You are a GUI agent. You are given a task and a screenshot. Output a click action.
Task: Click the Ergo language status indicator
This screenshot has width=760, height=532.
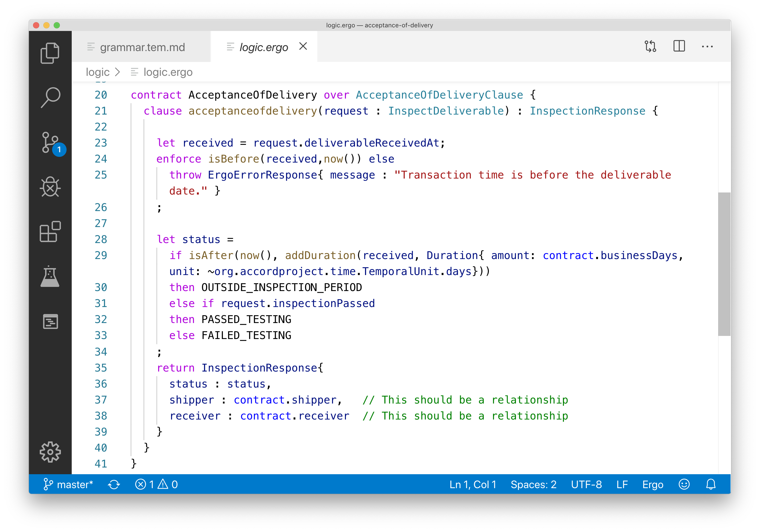coord(653,484)
